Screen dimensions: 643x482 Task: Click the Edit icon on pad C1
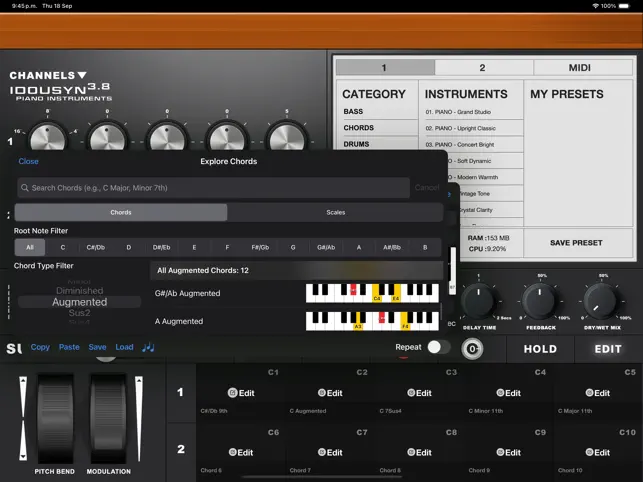coord(233,393)
